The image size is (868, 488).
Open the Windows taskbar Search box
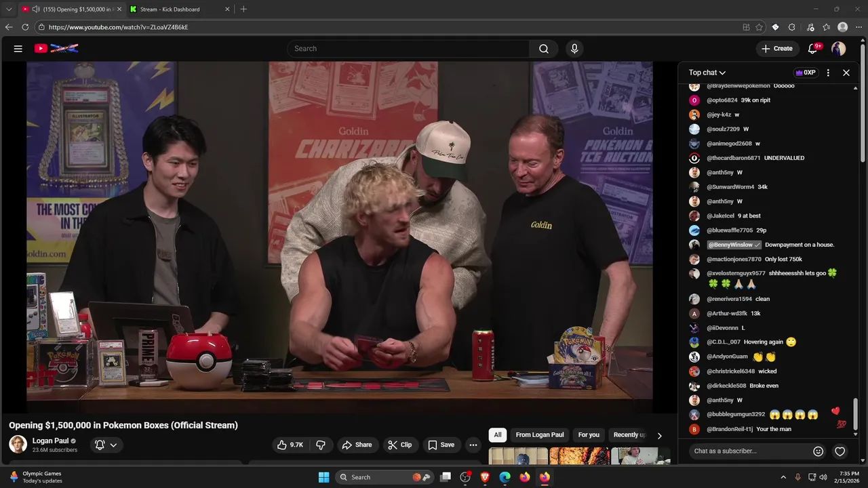coord(384,477)
